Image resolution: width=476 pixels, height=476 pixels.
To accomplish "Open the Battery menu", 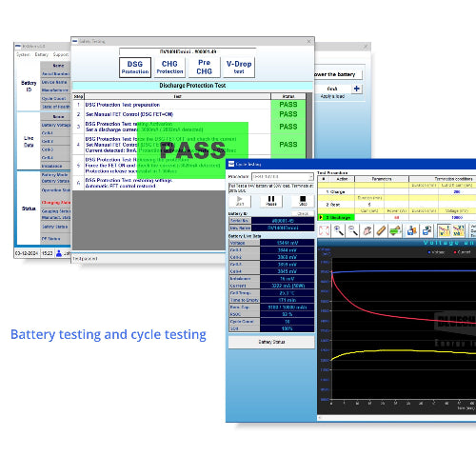I will (41, 54).
